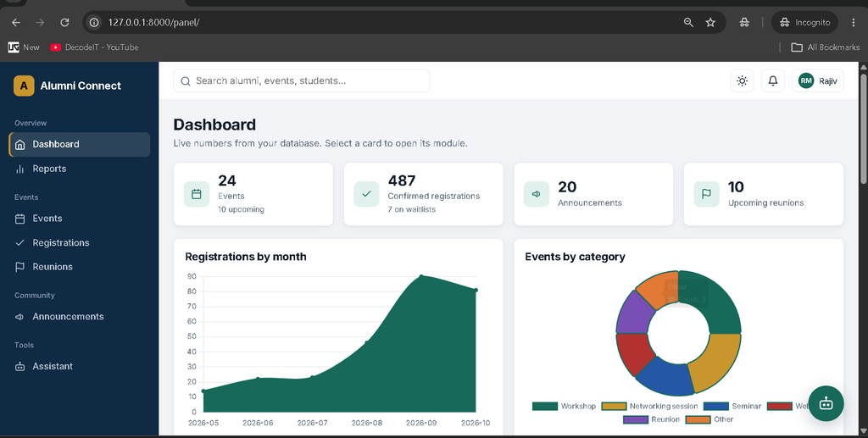Open the browser three-dot menu
The image size is (868, 438).
click(x=853, y=22)
